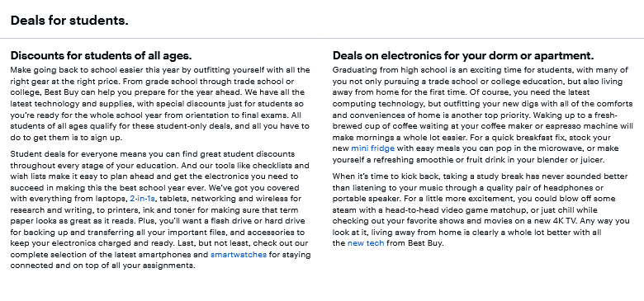The width and height of the screenshot is (644, 301).
Task: Follow the smartwatches hyperlink
Action: pos(239,255)
